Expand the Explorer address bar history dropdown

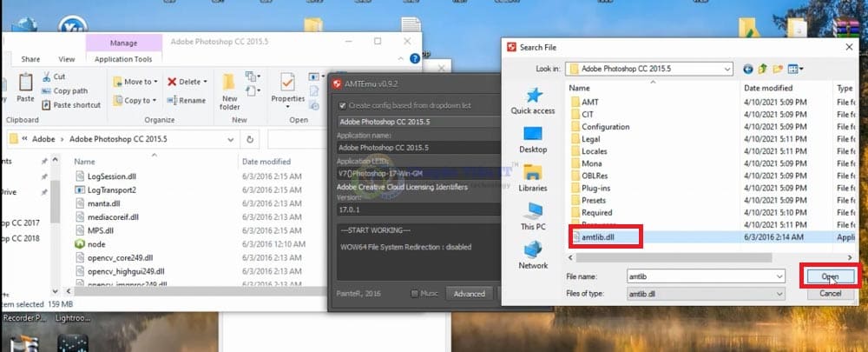tap(231, 140)
